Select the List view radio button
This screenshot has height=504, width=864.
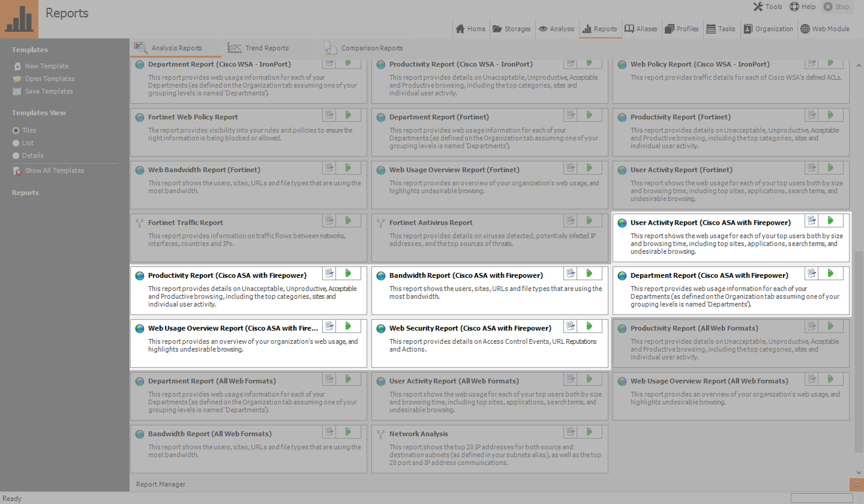pos(16,143)
